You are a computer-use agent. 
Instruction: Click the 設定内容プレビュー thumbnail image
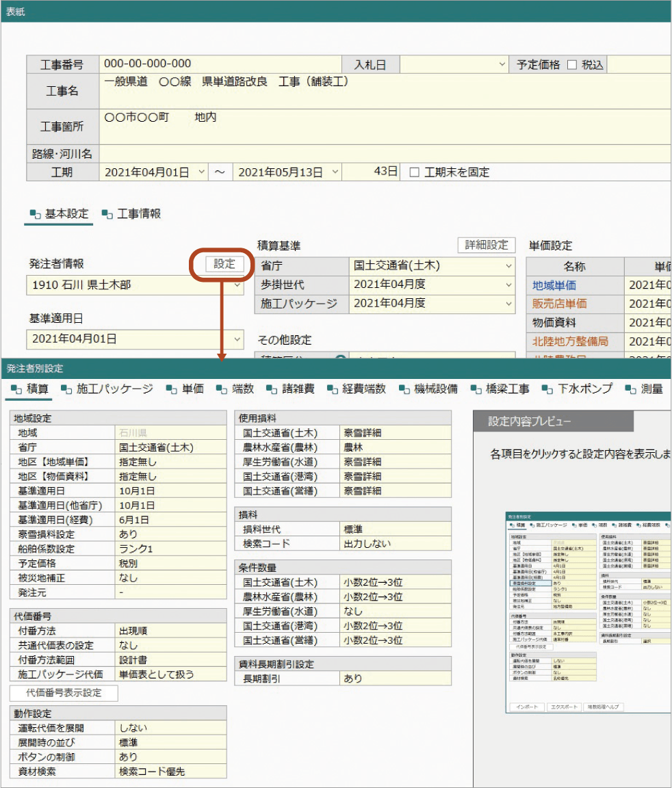tap(589, 612)
